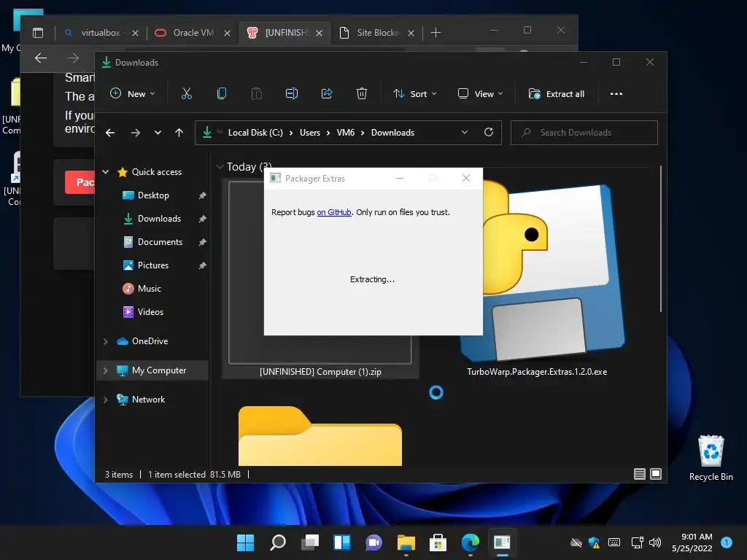Open Microsoft Edge from taskbar
The width and height of the screenshot is (747, 560).
pos(471,542)
